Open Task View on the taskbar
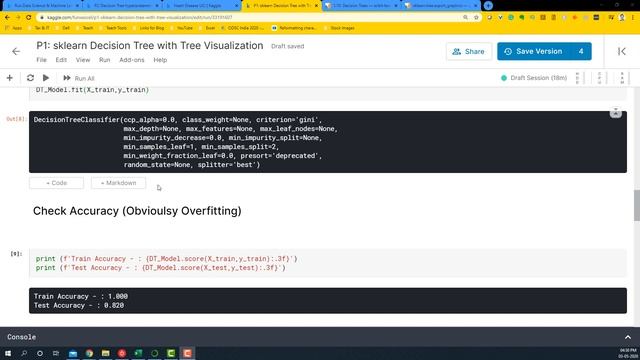Image resolution: width=640 pixels, height=360 pixels. 56,353
